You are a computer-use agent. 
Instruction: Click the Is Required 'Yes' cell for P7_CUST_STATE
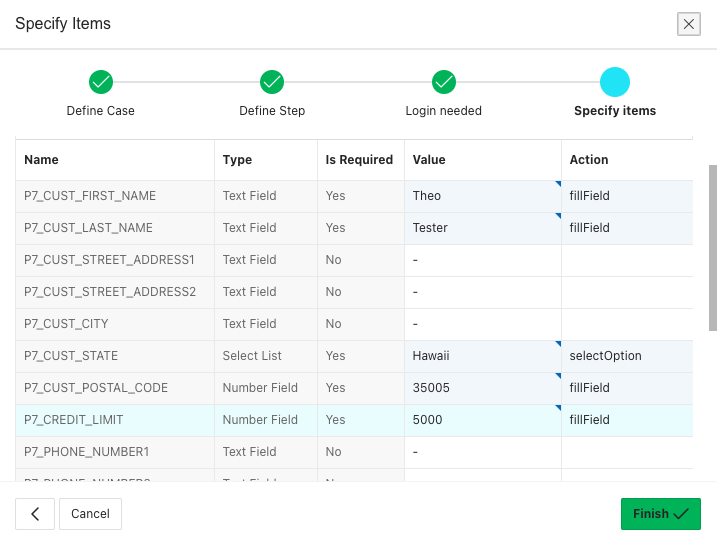click(x=361, y=356)
